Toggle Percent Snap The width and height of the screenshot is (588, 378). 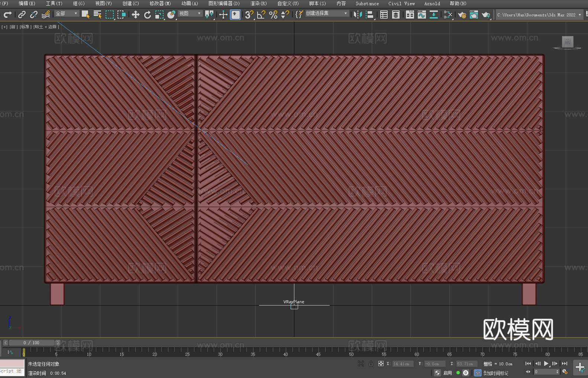click(273, 14)
